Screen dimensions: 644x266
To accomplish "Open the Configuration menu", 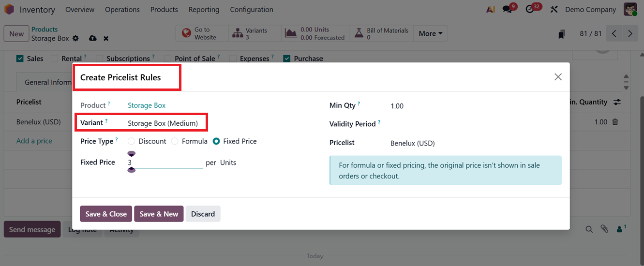I will [251, 9].
